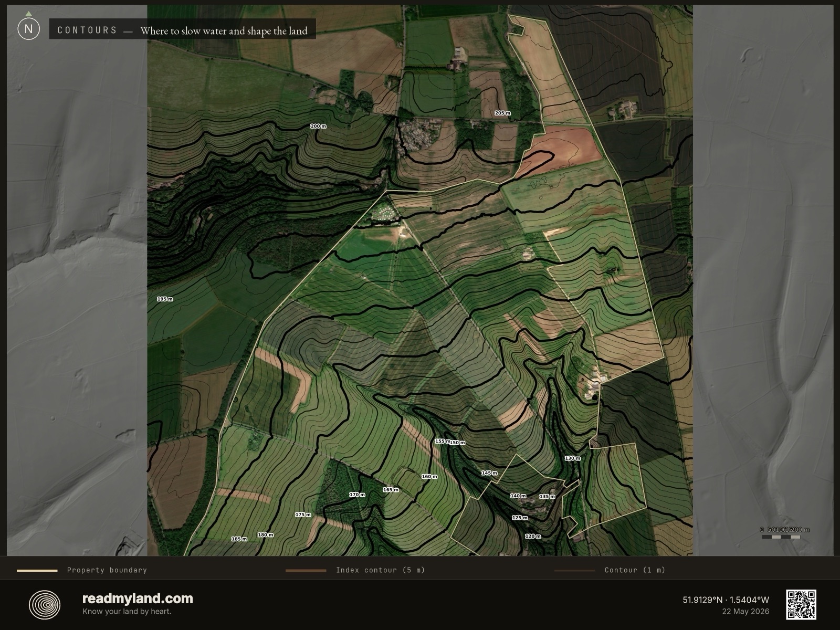The image size is (840, 630).
Task: Select the CONTOURS title label
Action: (87, 30)
